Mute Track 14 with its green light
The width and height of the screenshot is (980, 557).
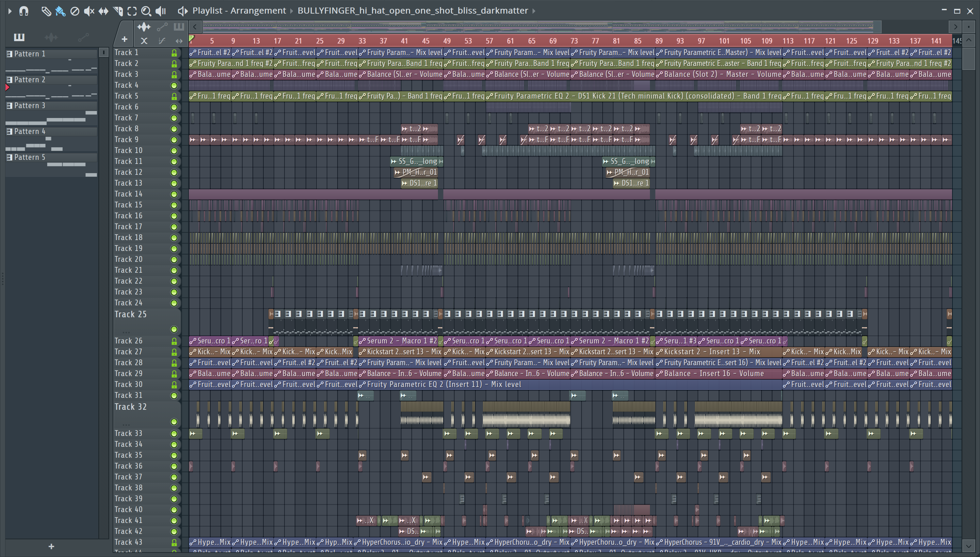[174, 195]
